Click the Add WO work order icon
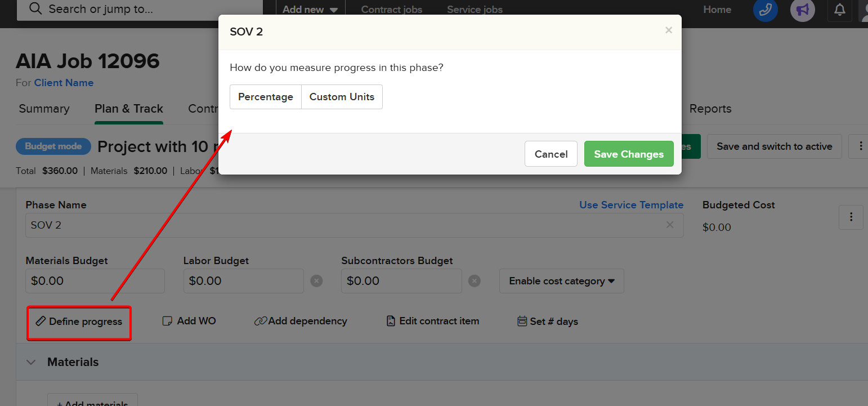868x406 pixels. click(167, 320)
